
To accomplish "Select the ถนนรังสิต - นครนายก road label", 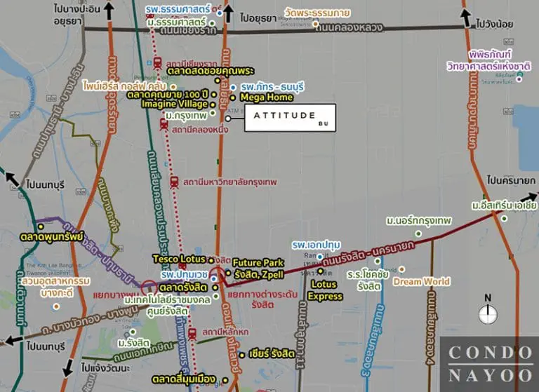I will [369, 255].
